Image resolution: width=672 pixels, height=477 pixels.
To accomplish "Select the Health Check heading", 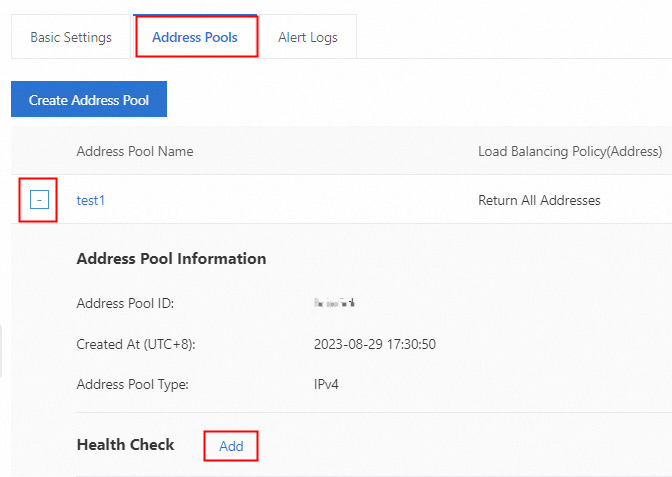I will 125,444.
